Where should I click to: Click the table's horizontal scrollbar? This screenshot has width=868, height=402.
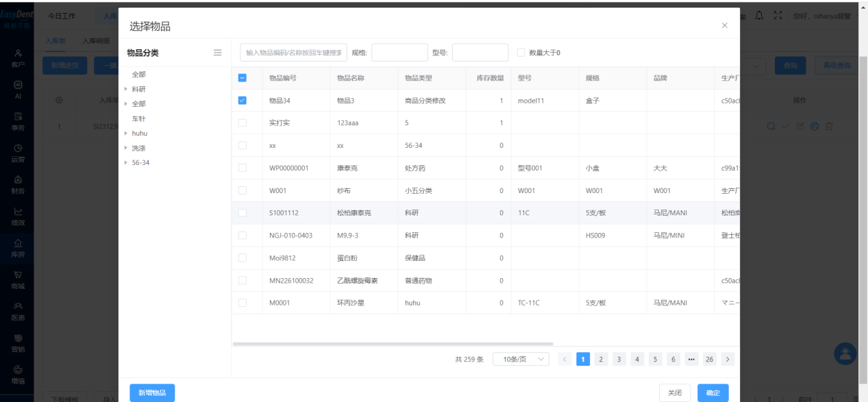point(393,344)
